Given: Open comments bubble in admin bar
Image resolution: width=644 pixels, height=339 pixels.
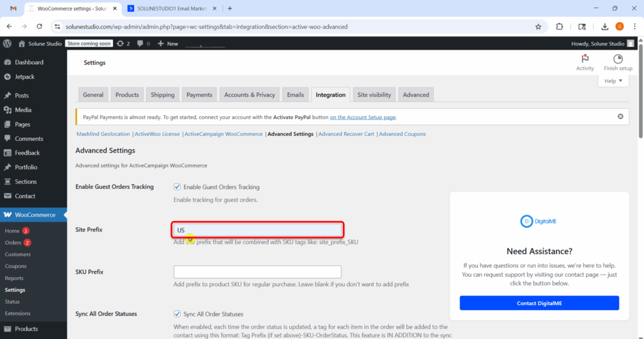Looking at the screenshot, I should [x=143, y=43].
